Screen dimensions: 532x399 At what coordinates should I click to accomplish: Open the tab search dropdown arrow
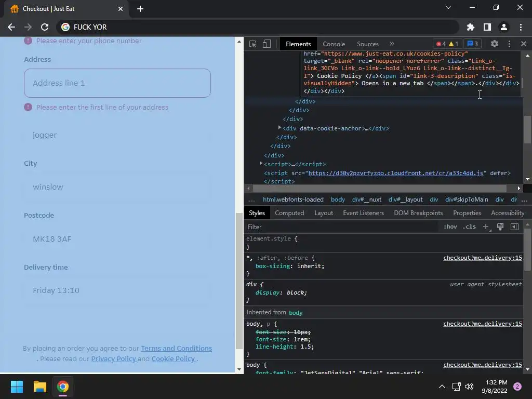[448, 7]
